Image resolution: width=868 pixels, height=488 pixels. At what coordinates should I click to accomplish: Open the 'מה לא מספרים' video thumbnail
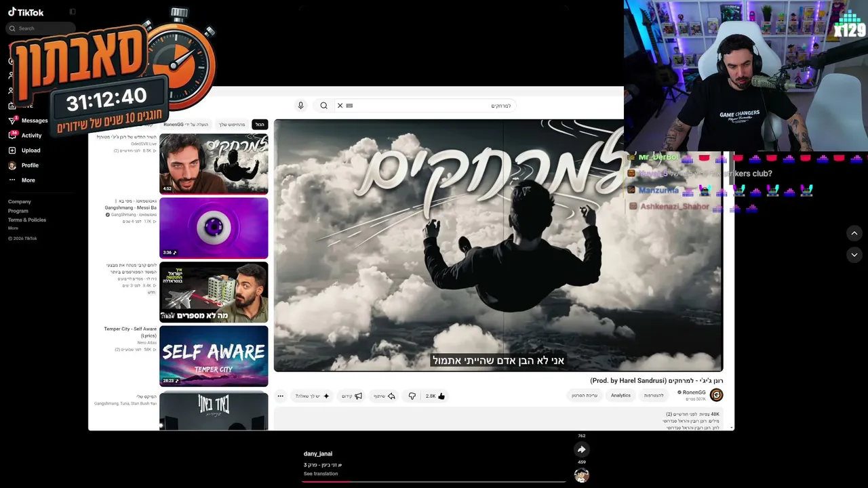pos(214,292)
